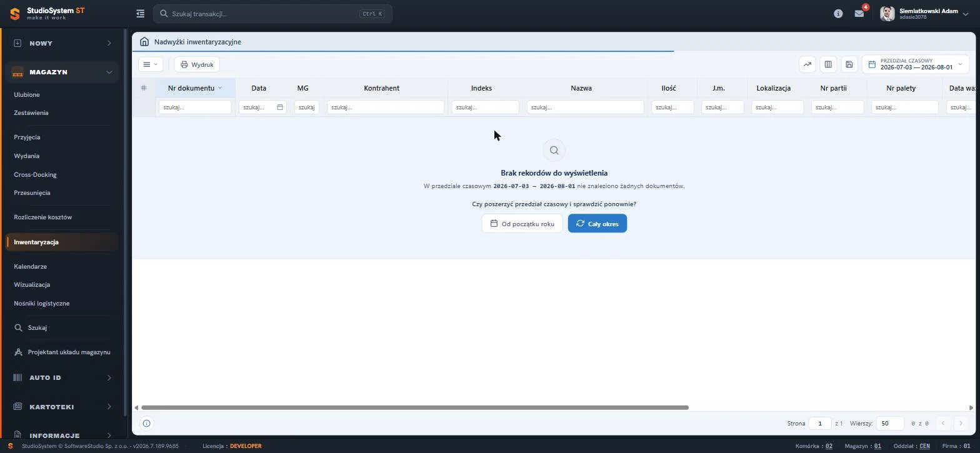Click the home icon beside Nadwyżki inwentaryzacyjne
This screenshot has height=453, width=980.
(144, 42)
